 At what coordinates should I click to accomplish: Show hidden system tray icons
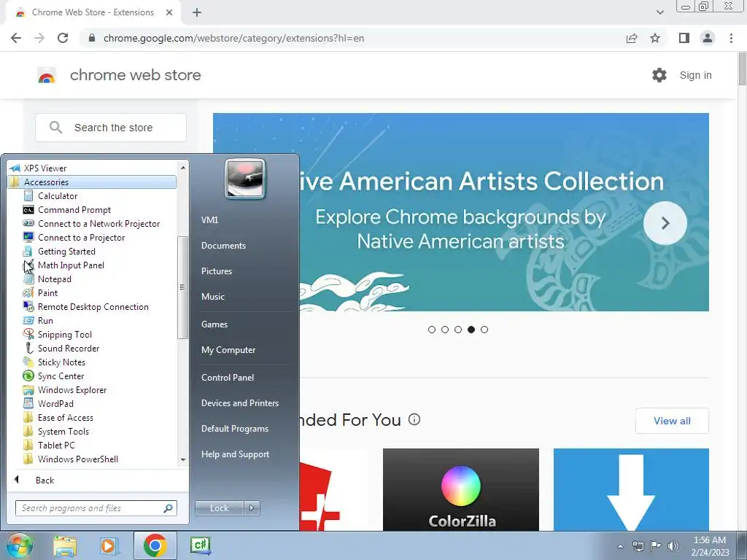coord(620,546)
